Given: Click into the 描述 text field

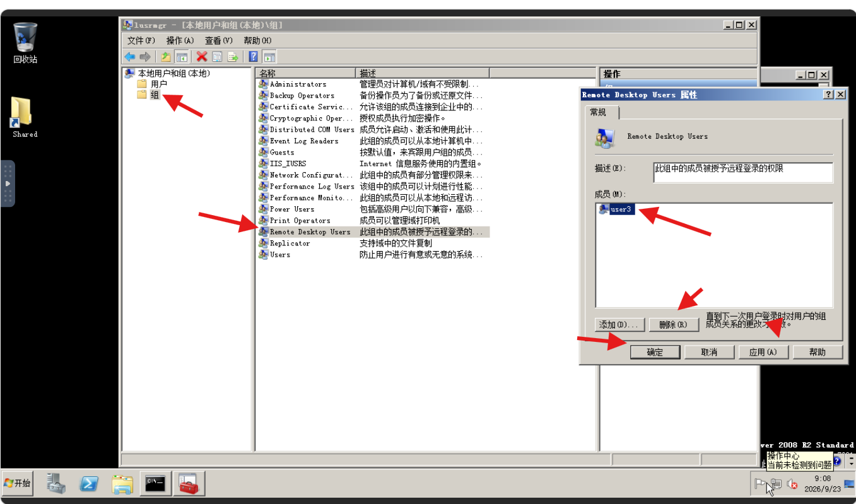Looking at the screenshot, I should coord(743,173).
